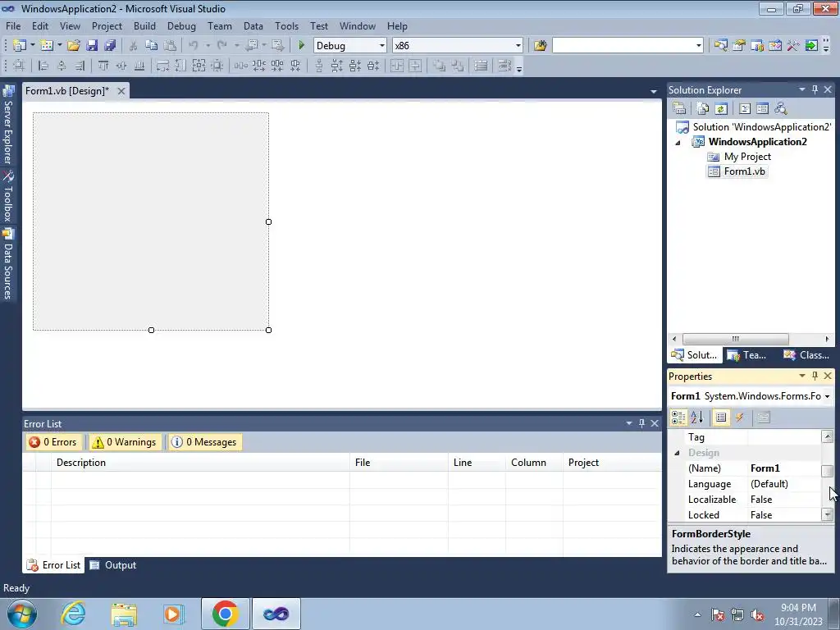Click the Add New Item toolbar icon
Screen dimensions: 840x630
point(47,46)
